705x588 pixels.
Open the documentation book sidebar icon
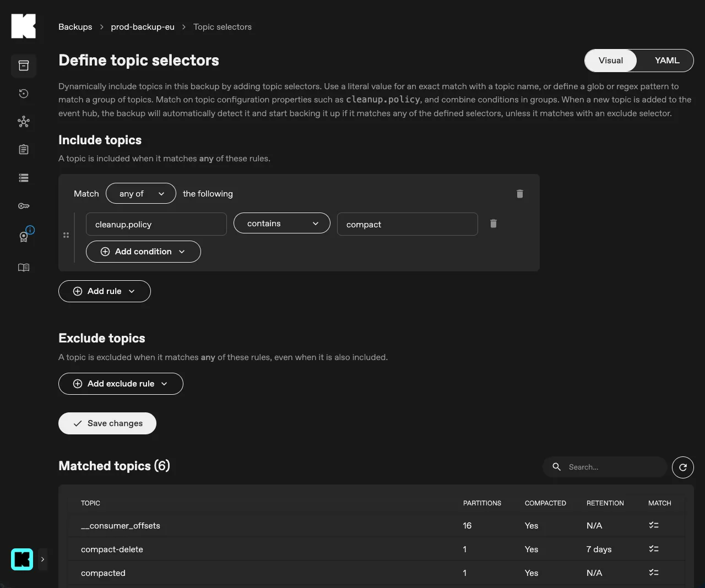tap(24, 268)
